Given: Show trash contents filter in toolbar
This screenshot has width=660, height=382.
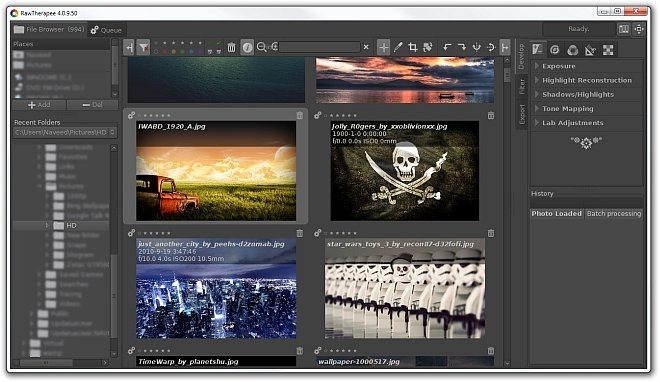Looking at the screenshot, I should [232, 47].
